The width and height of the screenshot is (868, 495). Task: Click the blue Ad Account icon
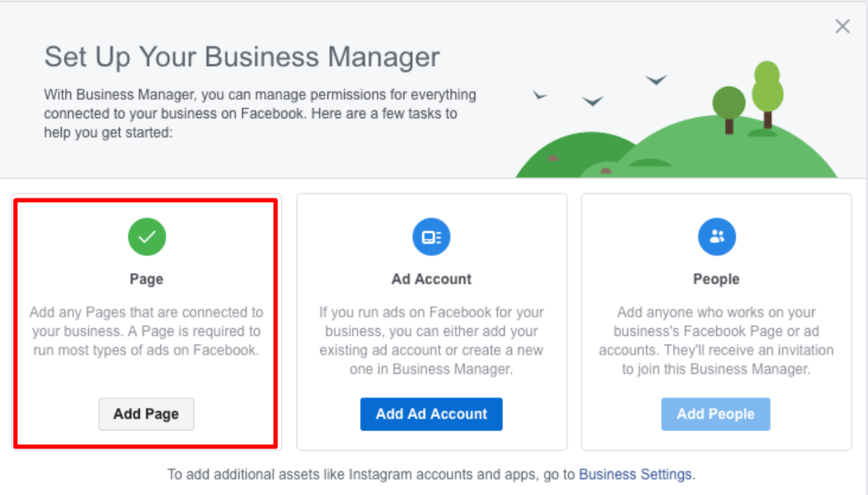click(431, 236)
